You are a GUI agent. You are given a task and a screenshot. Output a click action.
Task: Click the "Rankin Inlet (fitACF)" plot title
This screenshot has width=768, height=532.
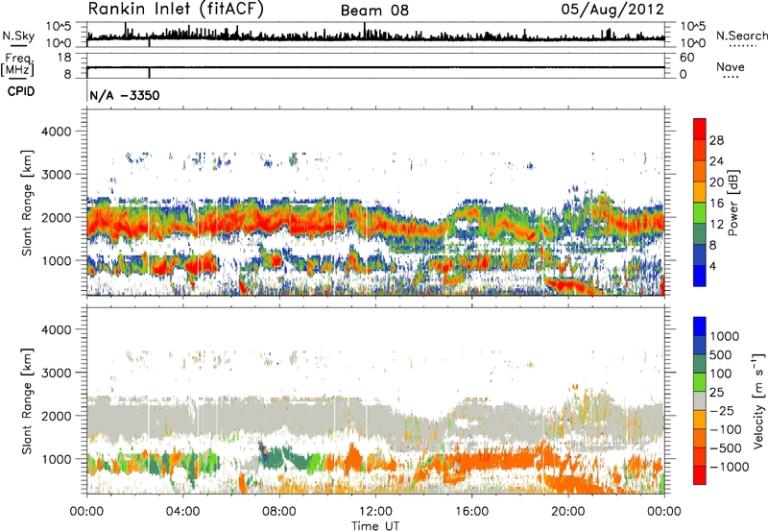176,10
